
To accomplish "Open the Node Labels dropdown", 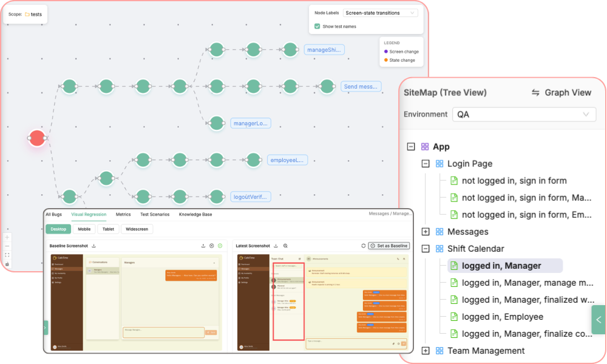I will click(x=381, y=13).
